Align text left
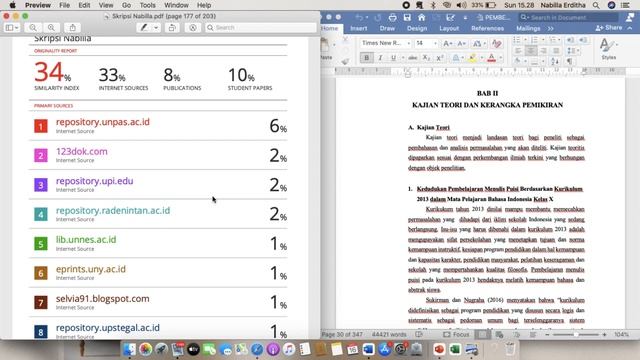This screenshot has width=640, height=360. tap(518, 51)
